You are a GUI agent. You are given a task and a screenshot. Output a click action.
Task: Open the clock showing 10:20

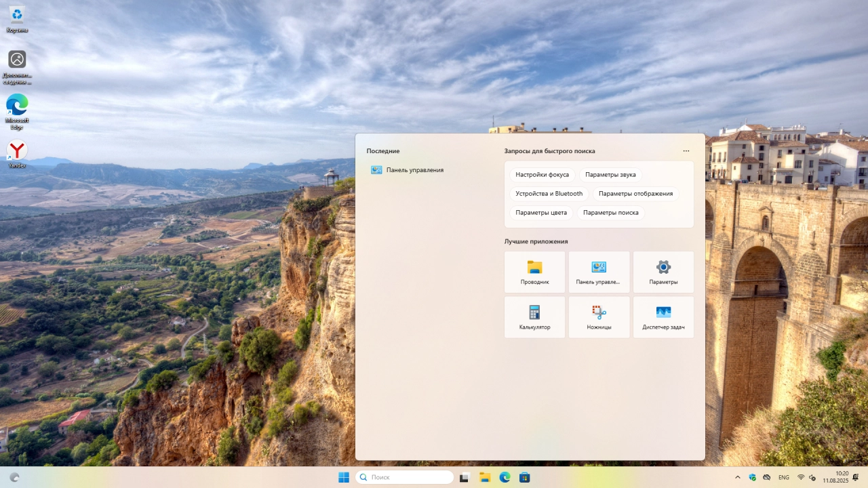coord(836,477)
